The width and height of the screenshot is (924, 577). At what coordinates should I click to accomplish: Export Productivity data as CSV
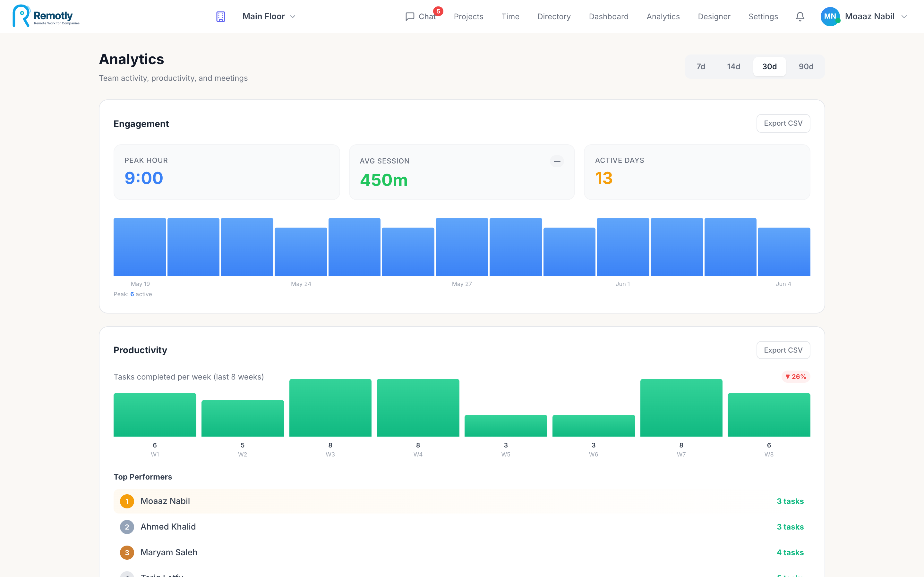pos(783,350)
